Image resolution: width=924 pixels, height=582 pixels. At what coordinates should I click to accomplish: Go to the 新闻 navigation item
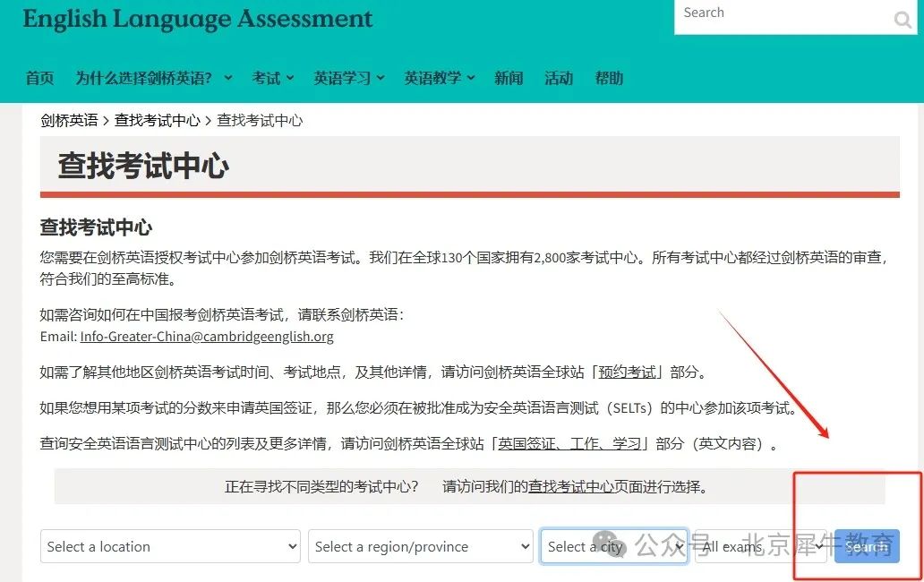509,78
